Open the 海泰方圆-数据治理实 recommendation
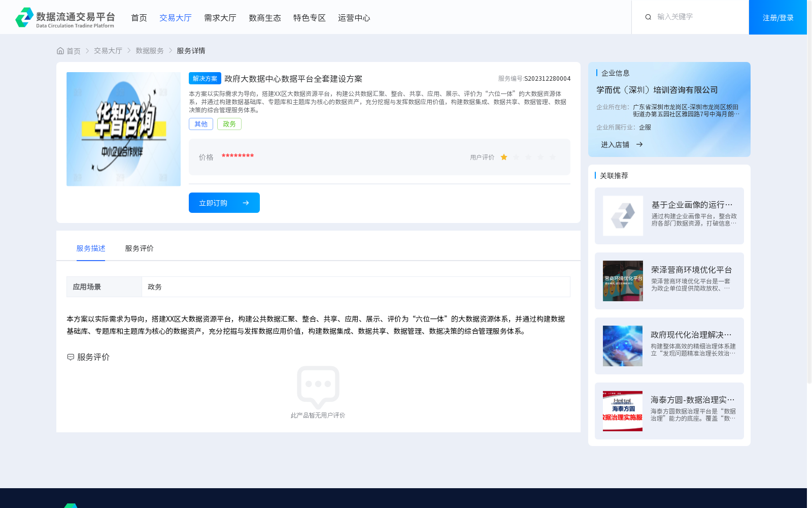Image resolution: width=812 pixels, height=508 pixels. click(x=669, y=411)
